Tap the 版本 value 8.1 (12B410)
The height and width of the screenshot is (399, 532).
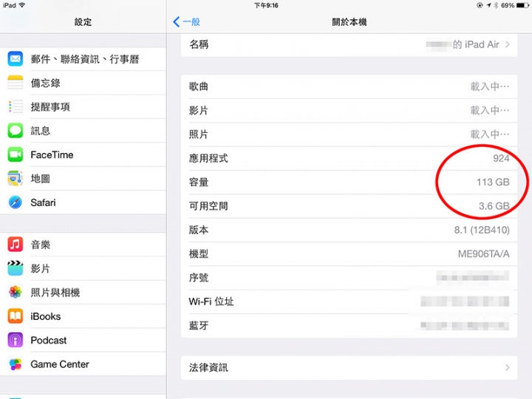click(x=482, y=230)
